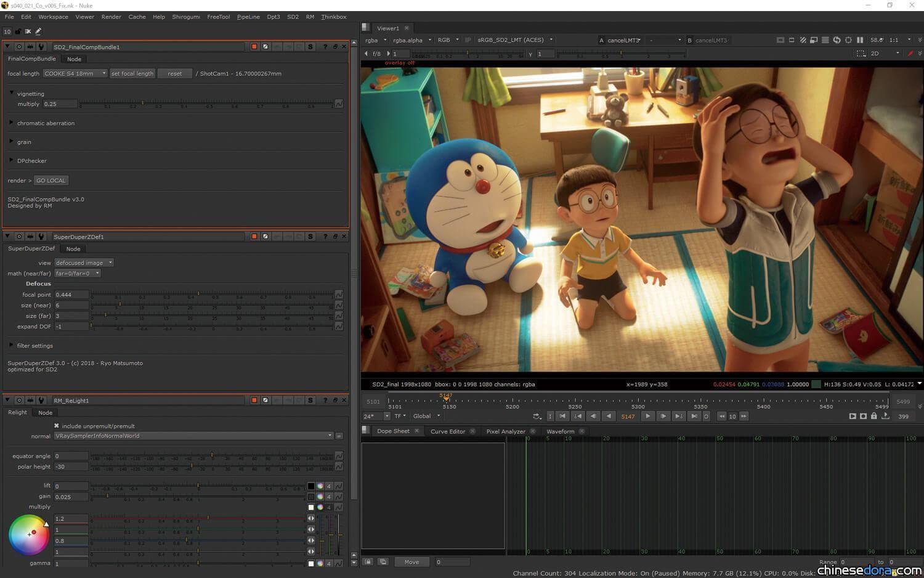Expand the grain section

click(12, 141)
